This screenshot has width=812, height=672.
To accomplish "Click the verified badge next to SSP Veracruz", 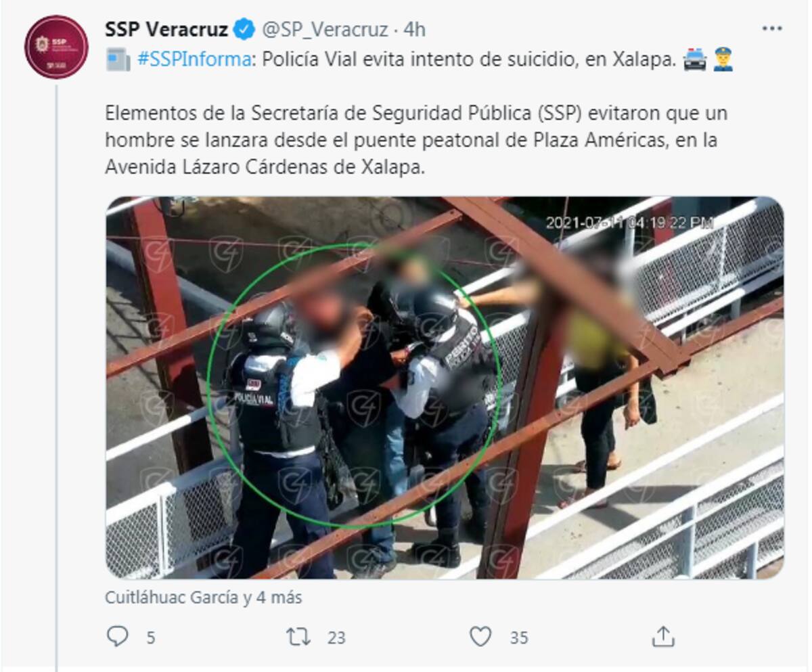I will (x=244, y=29).
